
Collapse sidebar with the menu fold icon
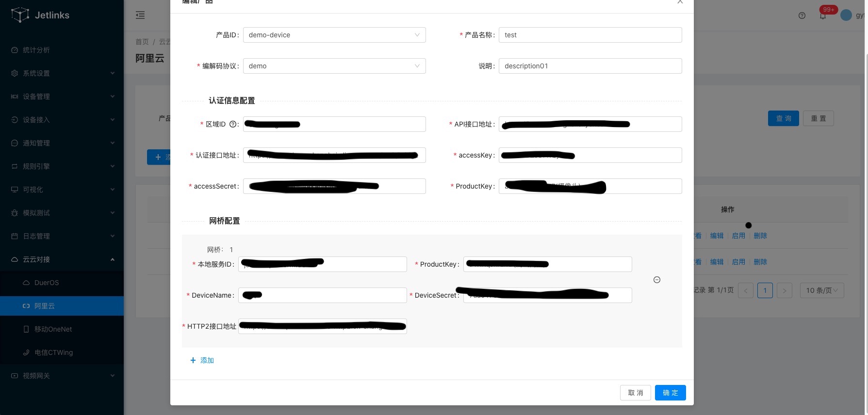140,15
